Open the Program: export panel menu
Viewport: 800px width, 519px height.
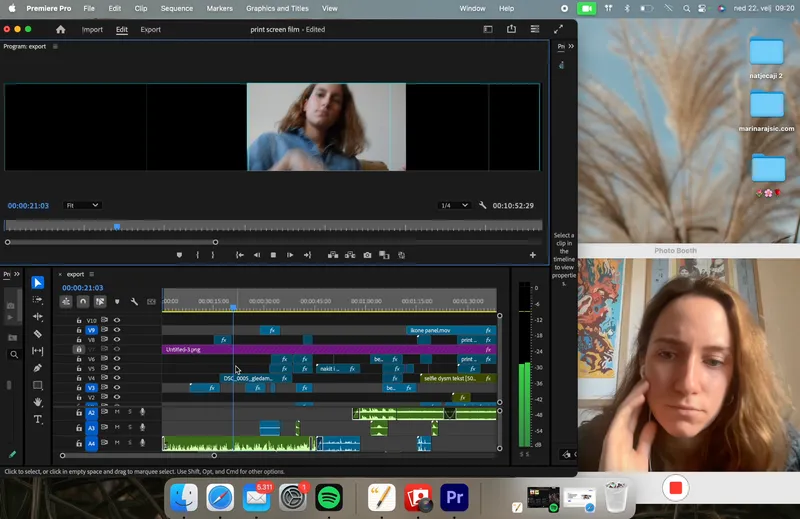tap(55, 46)
